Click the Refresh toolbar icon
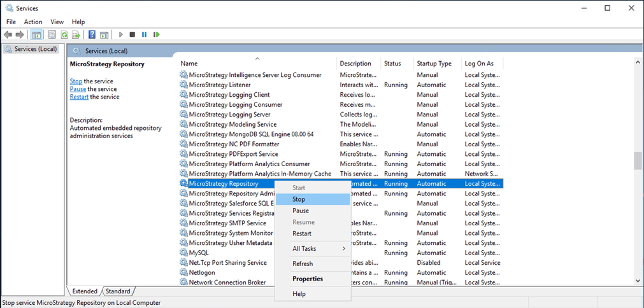 click(x=64, y=35)
